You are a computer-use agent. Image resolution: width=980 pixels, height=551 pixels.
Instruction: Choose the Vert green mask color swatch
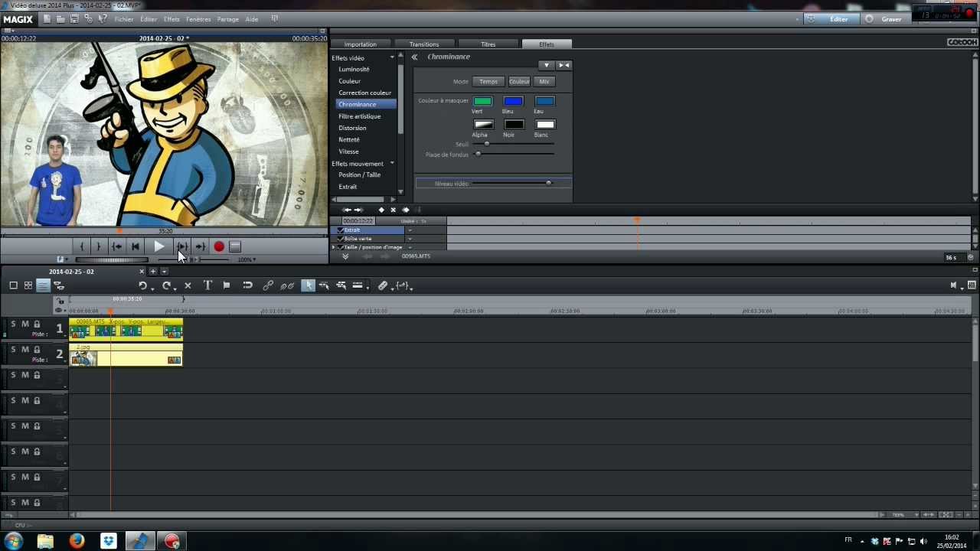click(x=482, y=101)
